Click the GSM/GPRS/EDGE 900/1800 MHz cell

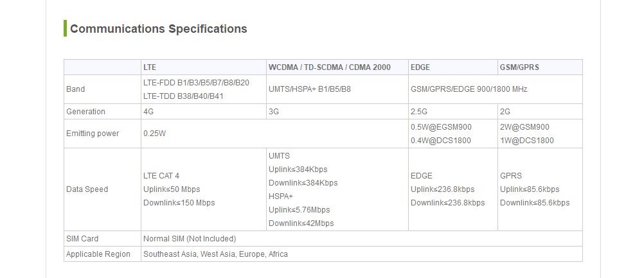469,89
